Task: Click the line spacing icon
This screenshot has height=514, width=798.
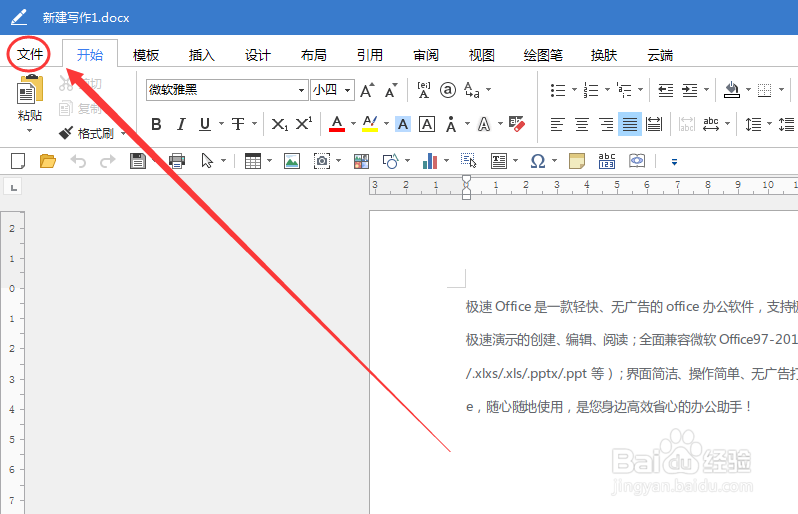Action: tap(753, 124)
